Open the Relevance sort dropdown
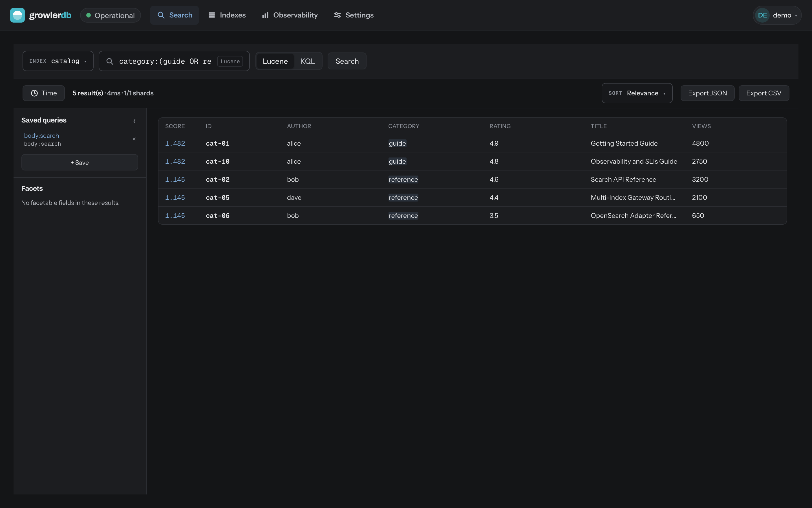 tap(637, 93)
